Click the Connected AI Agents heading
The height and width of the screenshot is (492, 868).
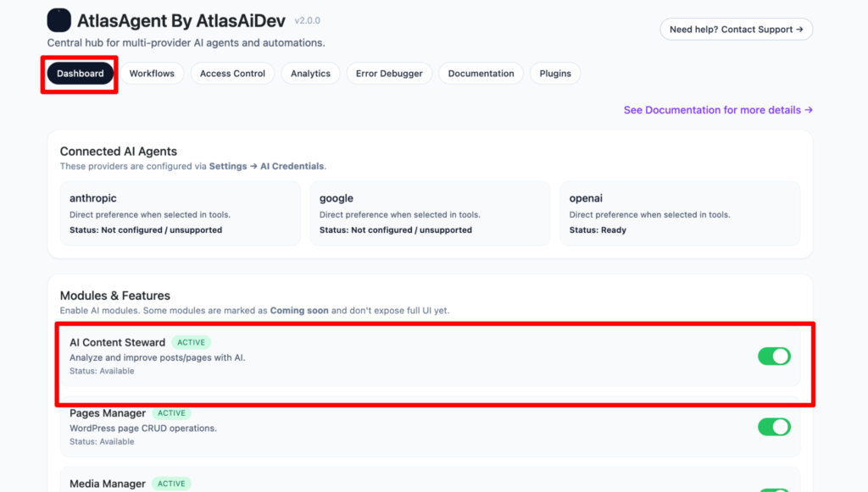click(119, 152)
